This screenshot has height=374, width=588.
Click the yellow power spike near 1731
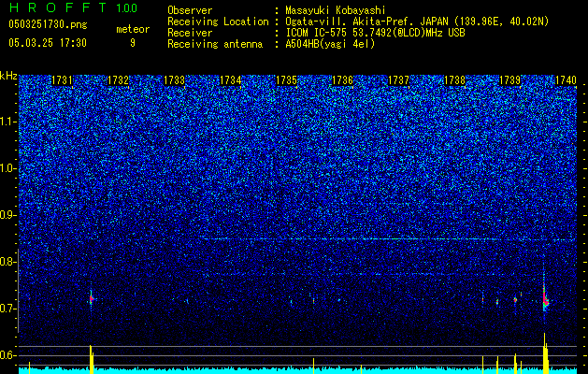tap(91, 359)
